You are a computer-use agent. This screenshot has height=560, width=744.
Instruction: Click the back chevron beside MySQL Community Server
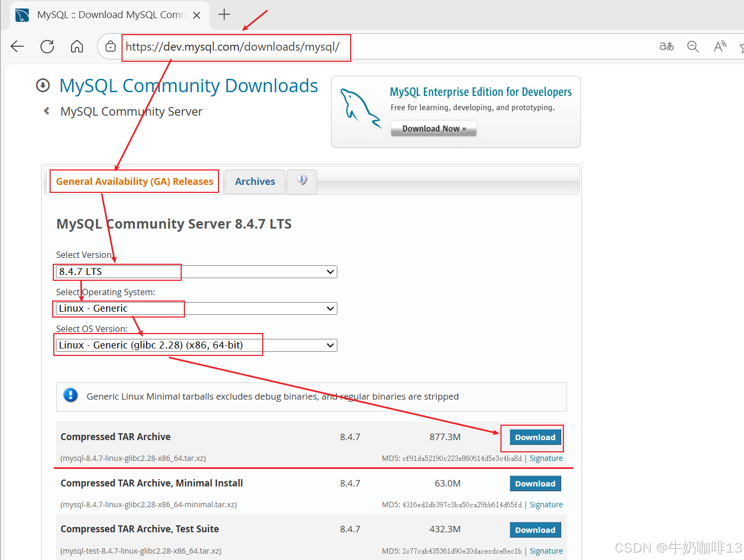[x=47, y=111]
